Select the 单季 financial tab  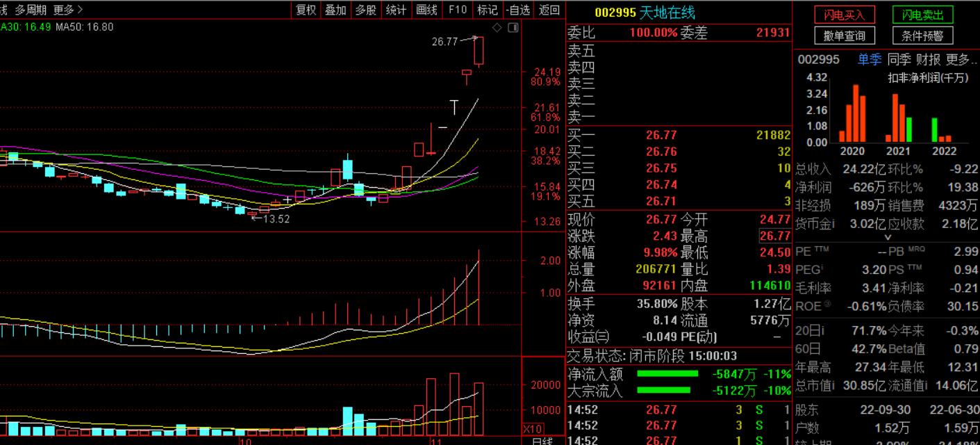pos(869,60)
